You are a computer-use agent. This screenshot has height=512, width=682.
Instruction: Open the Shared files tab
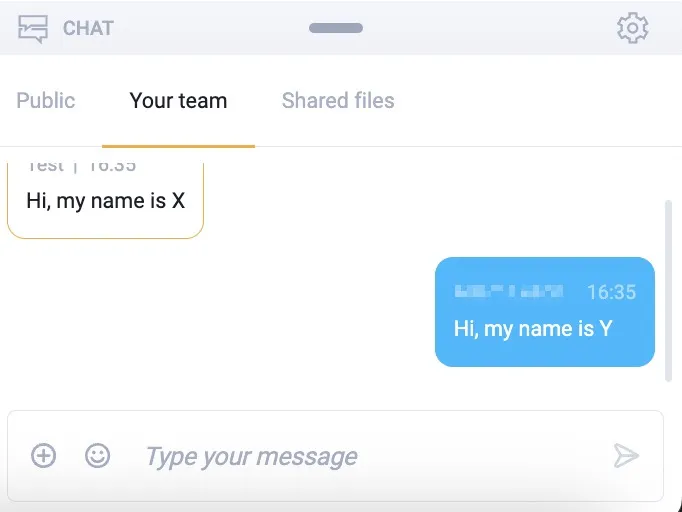pyautogui.click(x=338, y=100)
